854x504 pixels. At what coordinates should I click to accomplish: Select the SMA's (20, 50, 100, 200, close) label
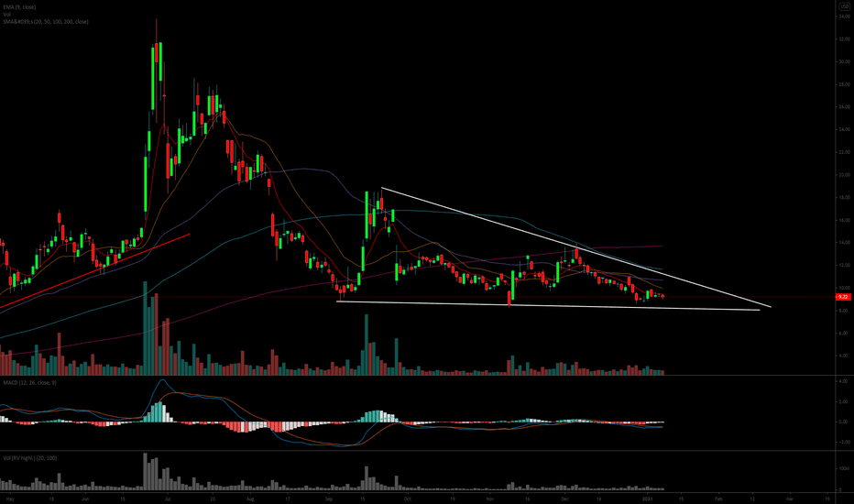tap(45, 22)
